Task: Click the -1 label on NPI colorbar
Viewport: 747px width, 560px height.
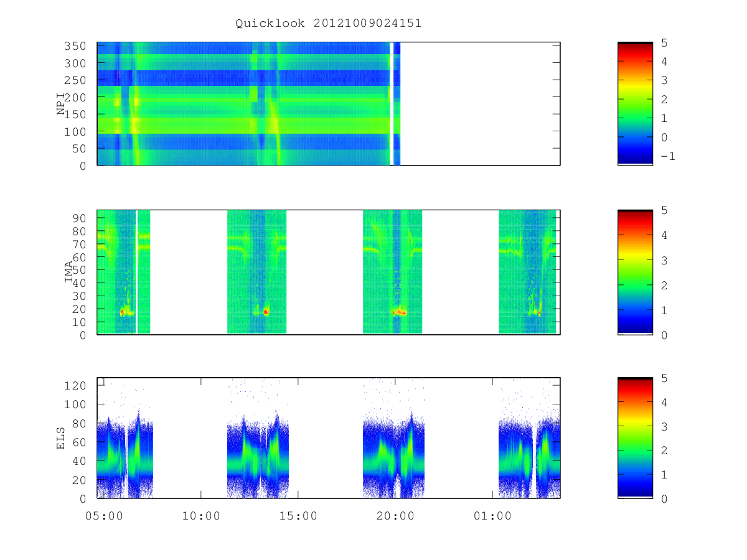Action: coord(667,156)
